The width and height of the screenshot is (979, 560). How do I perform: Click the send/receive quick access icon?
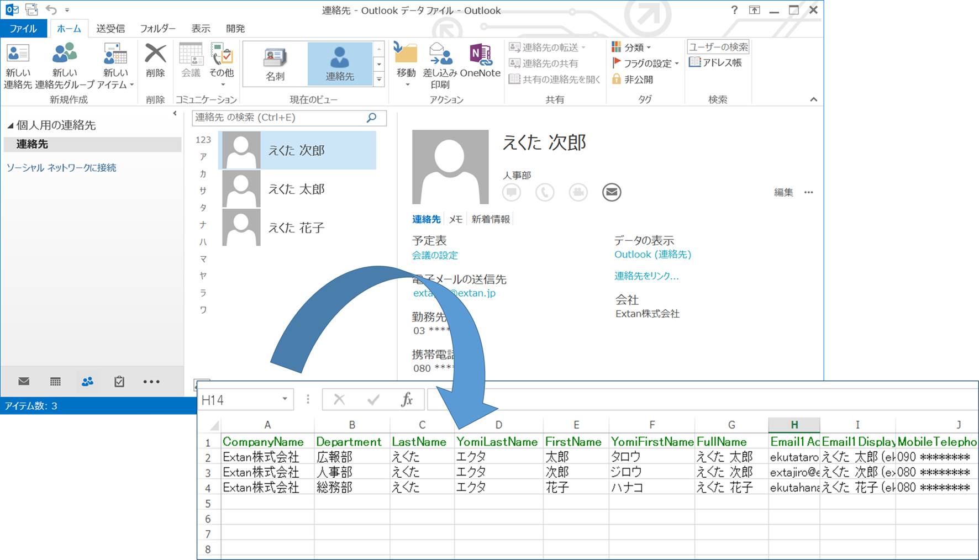coord(31,9)
